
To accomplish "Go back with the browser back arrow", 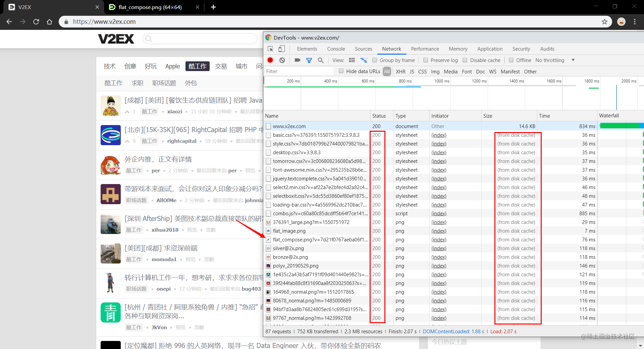I will pos(9,22).
